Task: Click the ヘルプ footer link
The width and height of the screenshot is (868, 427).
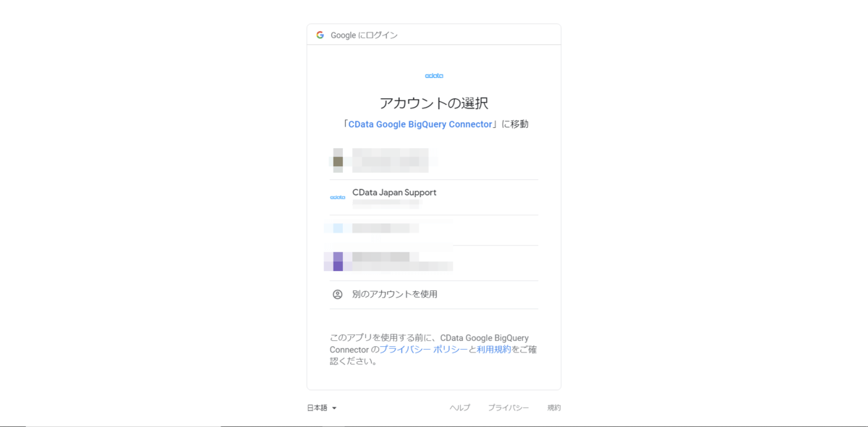Action: pyautogui.click(x=460, y=407)
